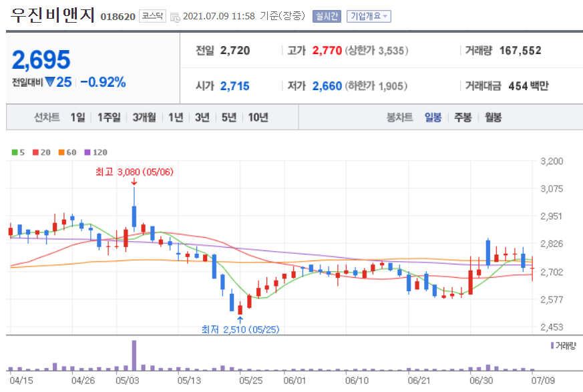
Task: Select the 3년 line chart tab
Action: point(202,118)
